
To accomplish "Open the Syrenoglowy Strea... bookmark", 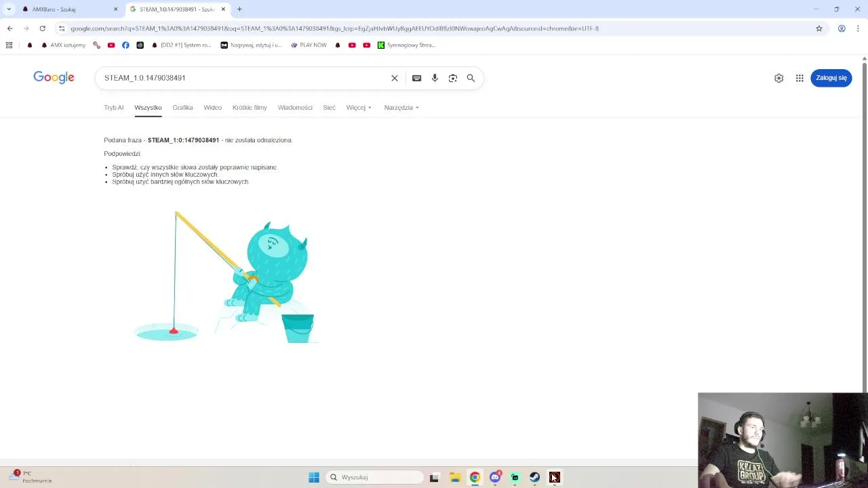I will [406, 45].
